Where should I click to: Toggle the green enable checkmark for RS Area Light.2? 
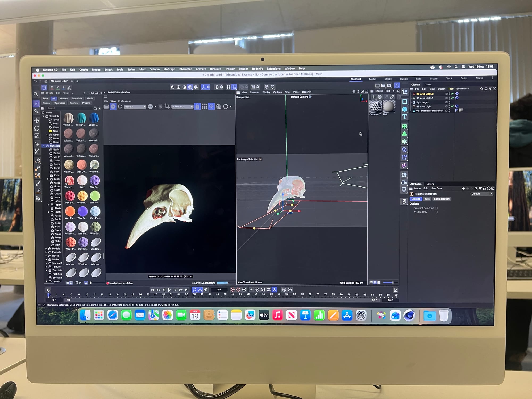[452, 94]
